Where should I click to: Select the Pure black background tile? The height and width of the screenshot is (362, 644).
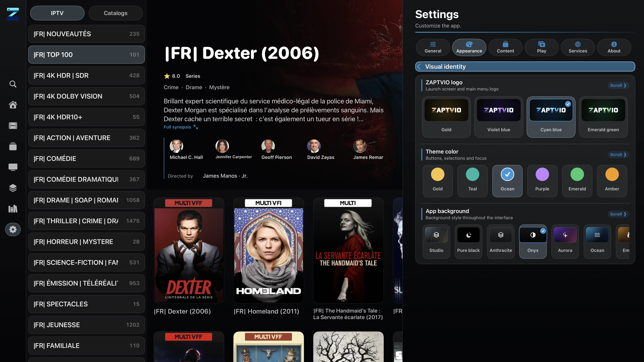point(469,241)
